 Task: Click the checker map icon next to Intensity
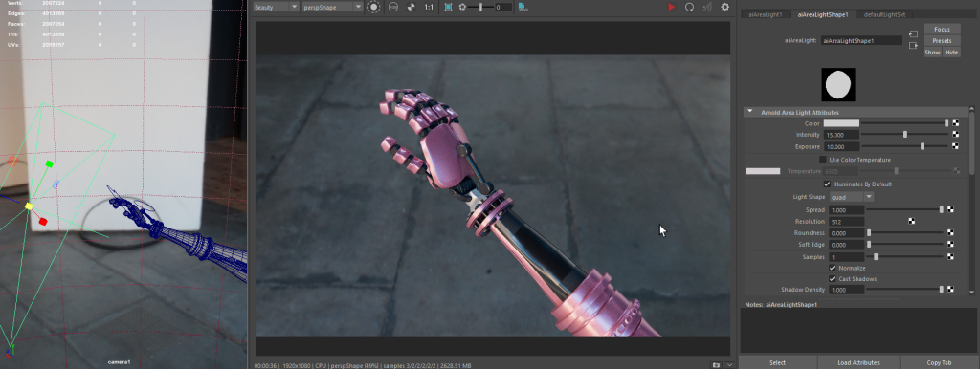coord(956,134)
